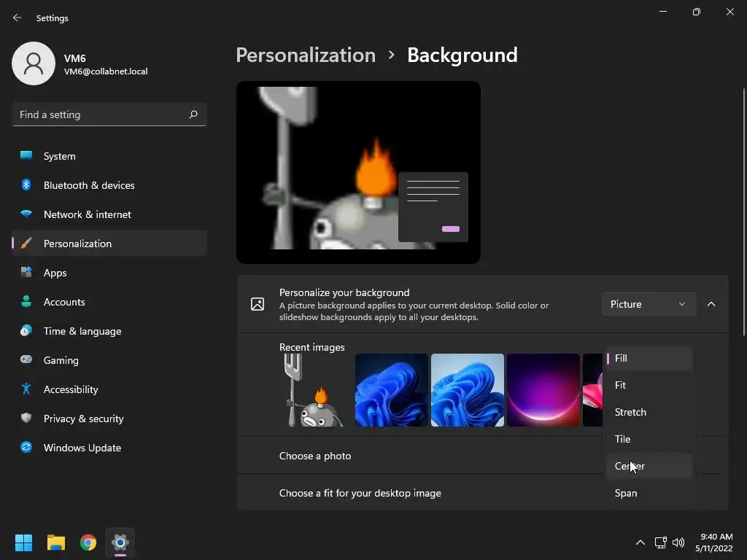The width and height of the screenshot is (747, 560).
Task: Open clock and date 9:40 AM
Action: tap(713, 542)
